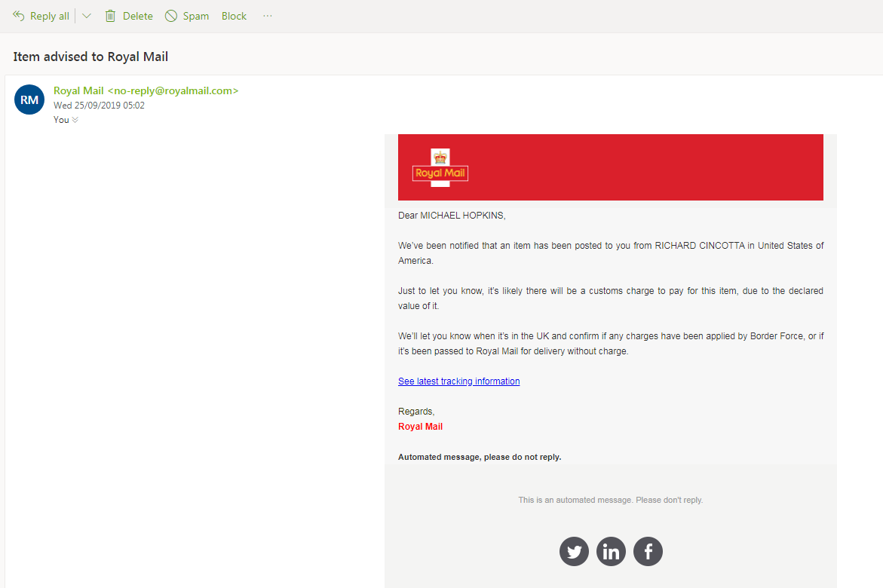Open the LinkedIn social icon
This screenshot has width=883, height=588.
611,552
